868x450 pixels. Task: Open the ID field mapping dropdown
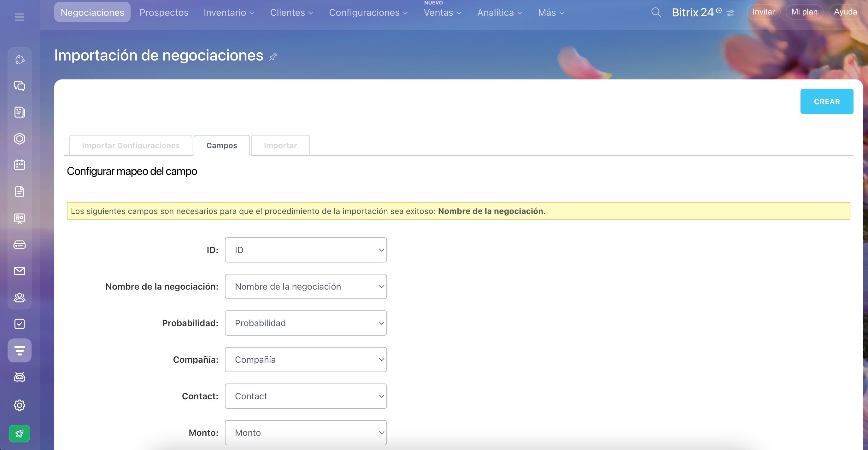(306, 250)
